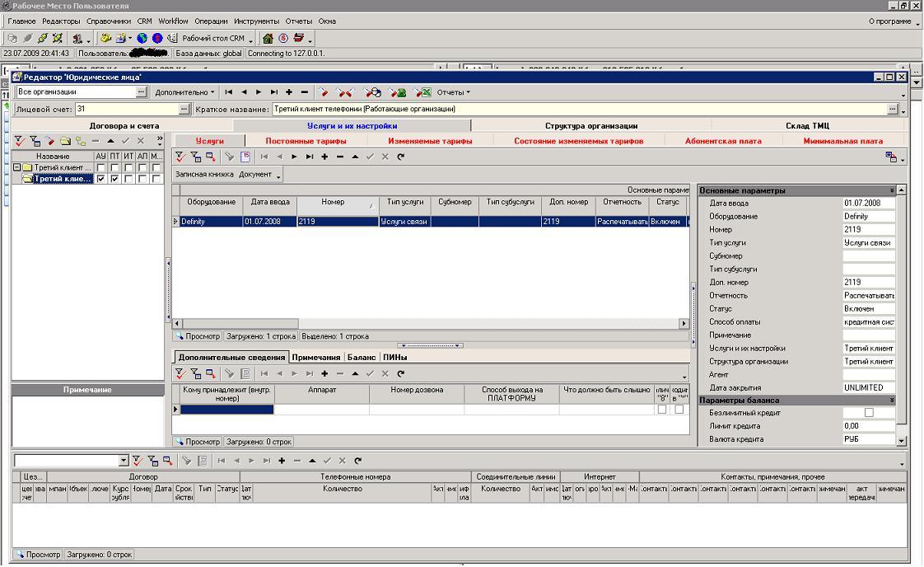Click the plus icon to add organization record
This screenshot has height=567, width=924.
(x=289, y=92)
